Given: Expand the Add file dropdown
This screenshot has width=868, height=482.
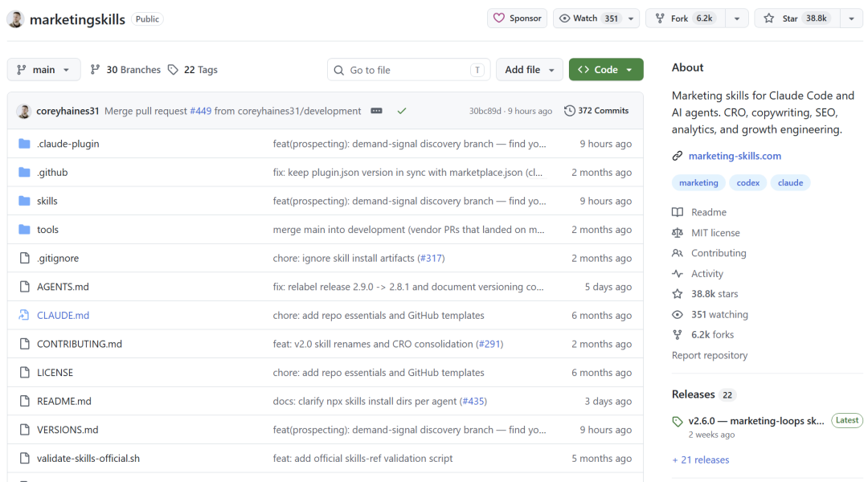Looking at the screenshot, I should point(529,70).
